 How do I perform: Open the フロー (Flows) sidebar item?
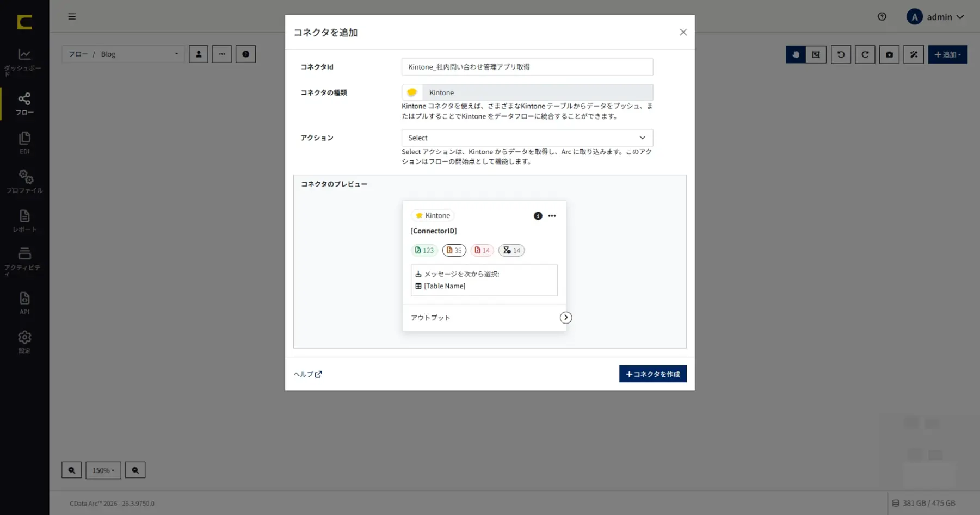(x=24, y=103)
